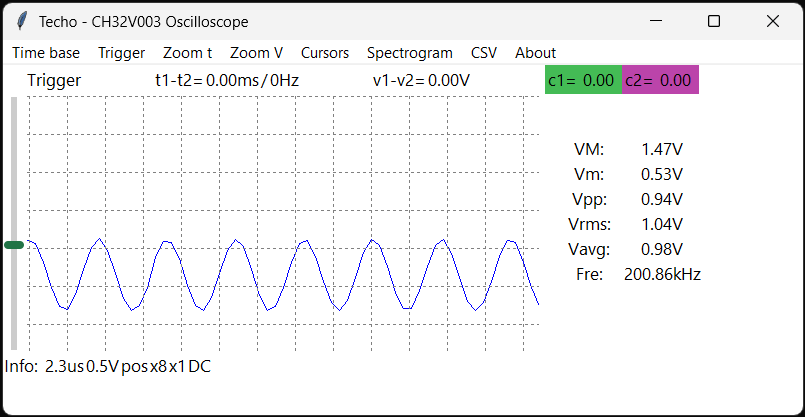
Task: Click the v1-v2 voltage difference readout
Action: 421,81
